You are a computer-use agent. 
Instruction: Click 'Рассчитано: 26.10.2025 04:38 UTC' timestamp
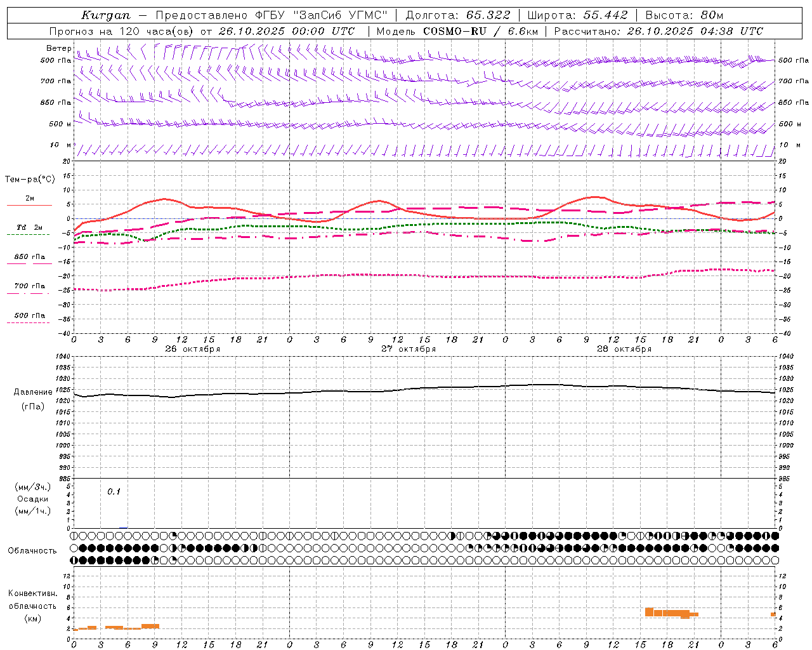click(x=658, y=31)
